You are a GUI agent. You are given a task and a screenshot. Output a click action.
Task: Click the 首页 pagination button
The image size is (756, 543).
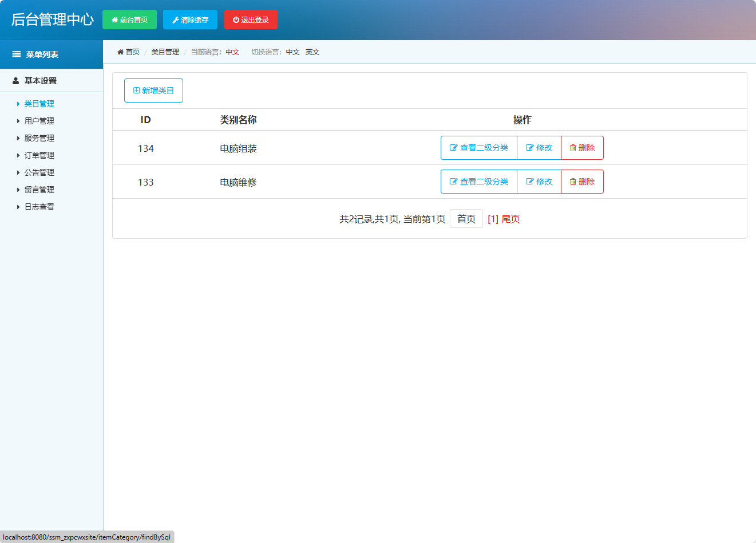point(466,219)
